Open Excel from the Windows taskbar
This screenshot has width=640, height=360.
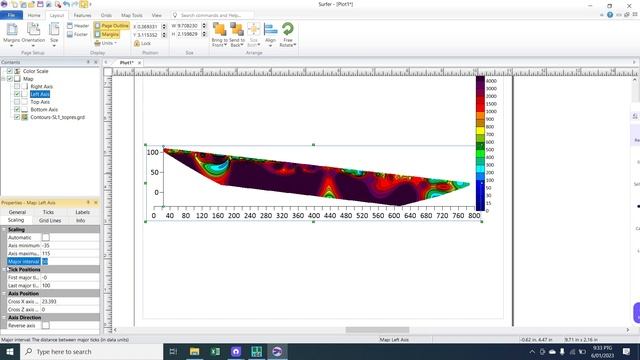(215, 351)
